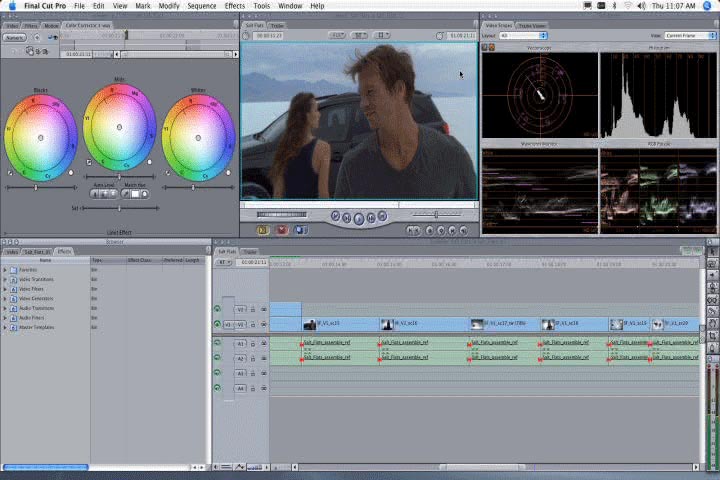Expand the Video Generators bin

pos(5,299)
